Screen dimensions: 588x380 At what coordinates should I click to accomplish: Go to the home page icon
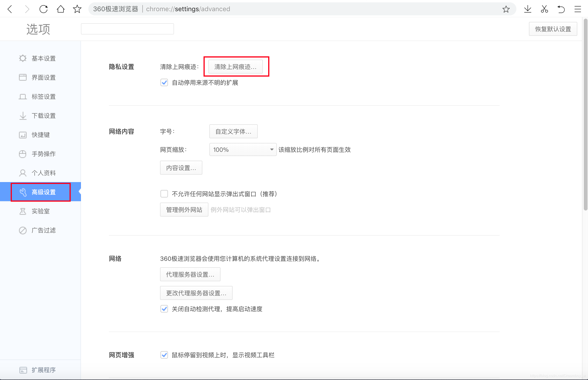point(60,9)
